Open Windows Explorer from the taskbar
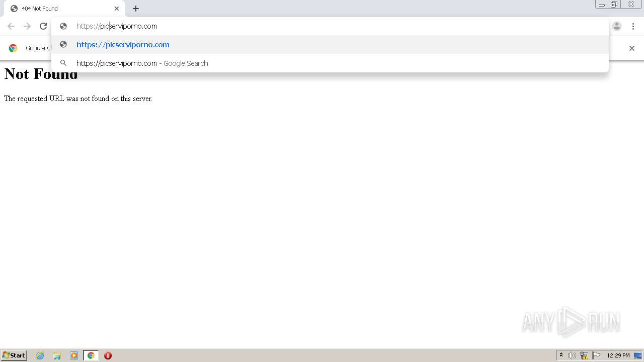 (57, 355)
